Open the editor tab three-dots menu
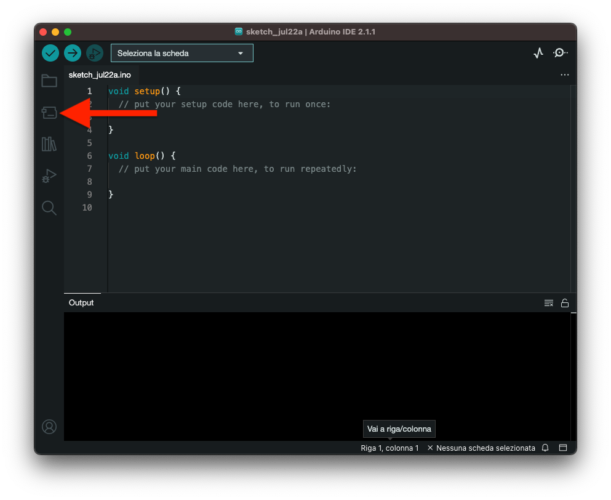The height and width of the screenshot is (500, 611). 564,75
